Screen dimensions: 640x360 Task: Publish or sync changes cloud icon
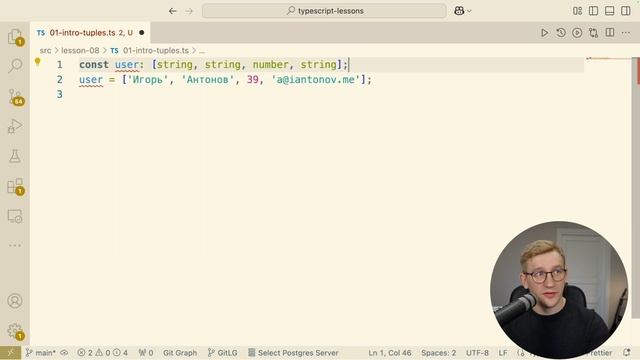pyautogui.click(x=64, y=353)
